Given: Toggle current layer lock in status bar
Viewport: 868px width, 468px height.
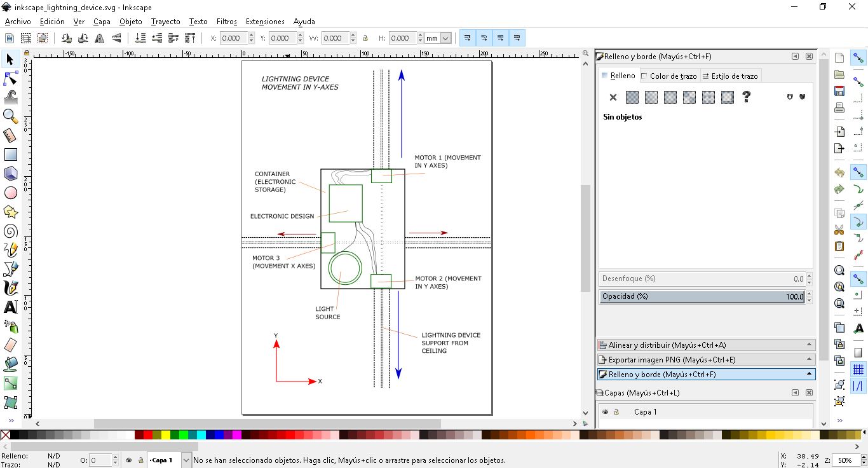Looking at the screenshot, I should coord(140,460).
